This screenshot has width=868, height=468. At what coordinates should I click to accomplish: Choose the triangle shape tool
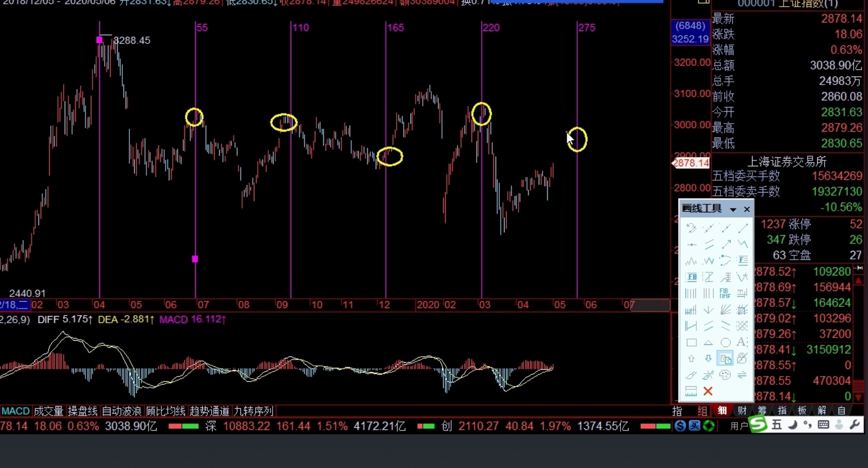click(708, 342)
